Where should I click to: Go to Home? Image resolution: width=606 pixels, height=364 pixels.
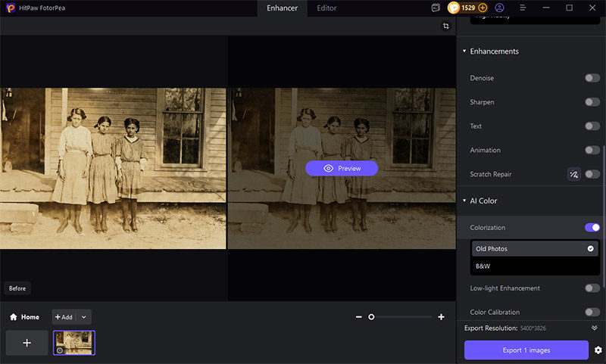tap(24, 317)
